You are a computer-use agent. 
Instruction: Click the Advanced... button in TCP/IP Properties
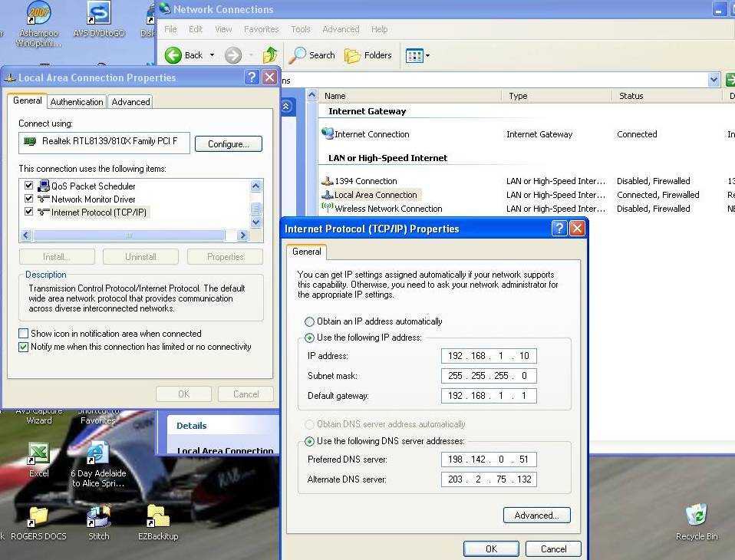[x=536, y=516]
